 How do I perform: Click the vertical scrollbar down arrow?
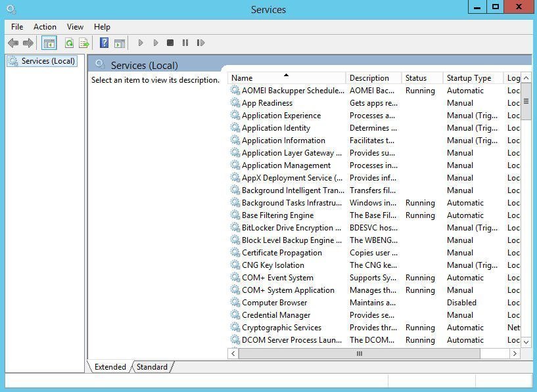pos(526,341)
